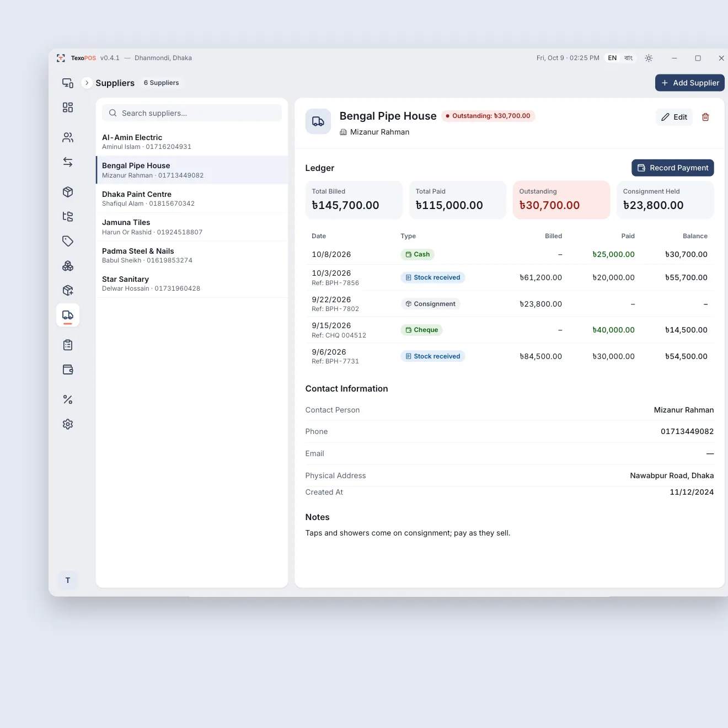Expand the sidebar with the chevron
The image size is (728, 728).
87,83
